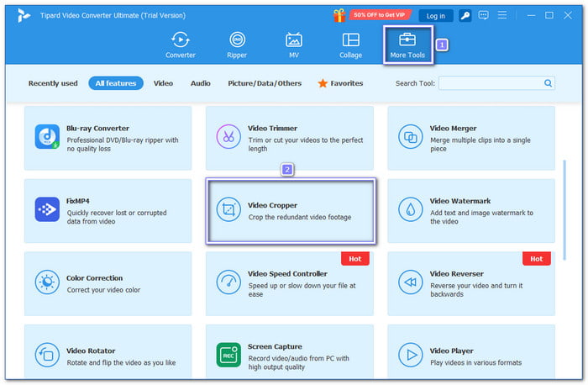This screenshot has height=385, width=588.
Task: Filter tools by Audio
Action: point(201,83)
